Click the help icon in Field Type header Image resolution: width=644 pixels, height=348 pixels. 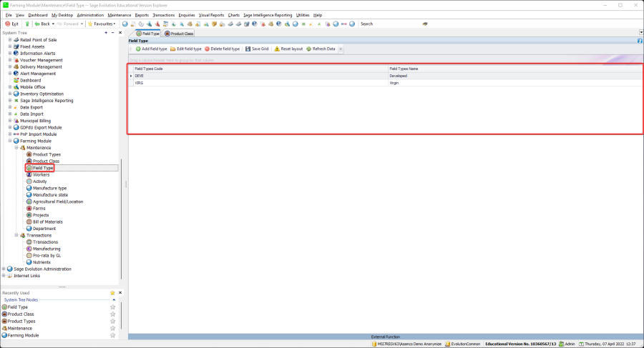[x=639, y=41]
